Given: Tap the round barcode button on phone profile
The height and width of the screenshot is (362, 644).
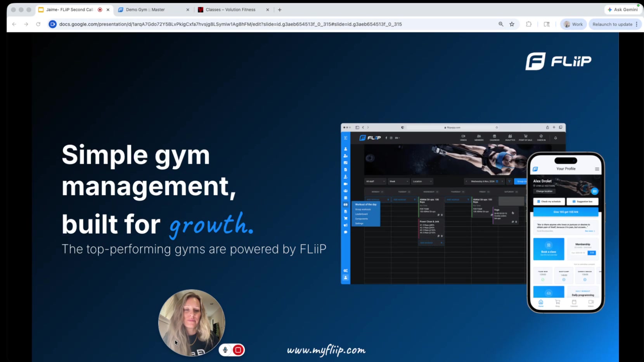Looking at the screenshot, I should coord(595,191).
